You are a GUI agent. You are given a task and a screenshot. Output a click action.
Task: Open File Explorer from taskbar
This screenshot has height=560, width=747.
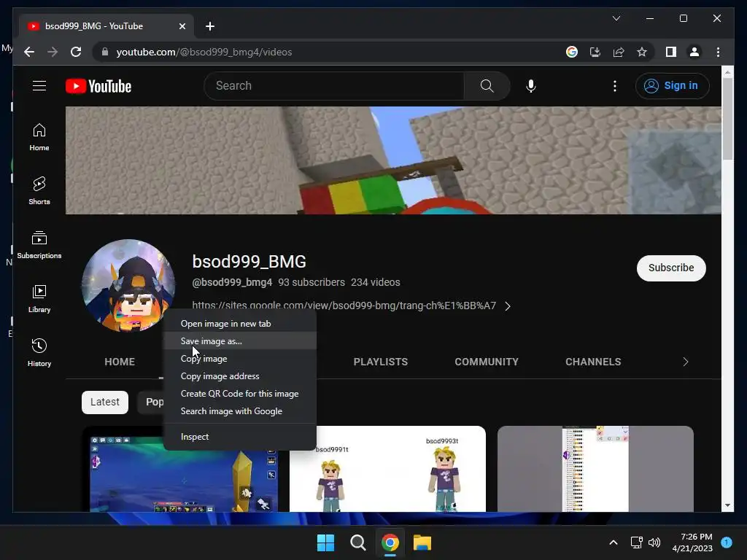click(x=422, y=542)
